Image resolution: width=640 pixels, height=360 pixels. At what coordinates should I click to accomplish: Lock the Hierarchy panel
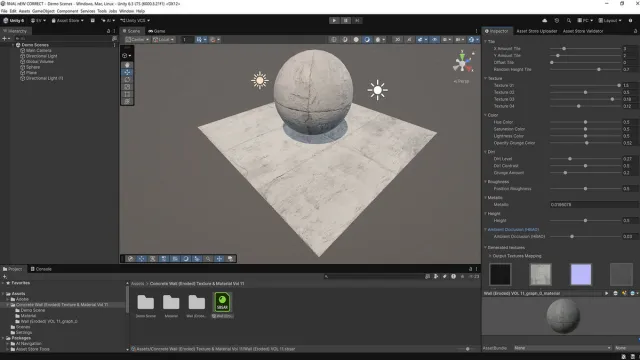(x=108, y=31)
